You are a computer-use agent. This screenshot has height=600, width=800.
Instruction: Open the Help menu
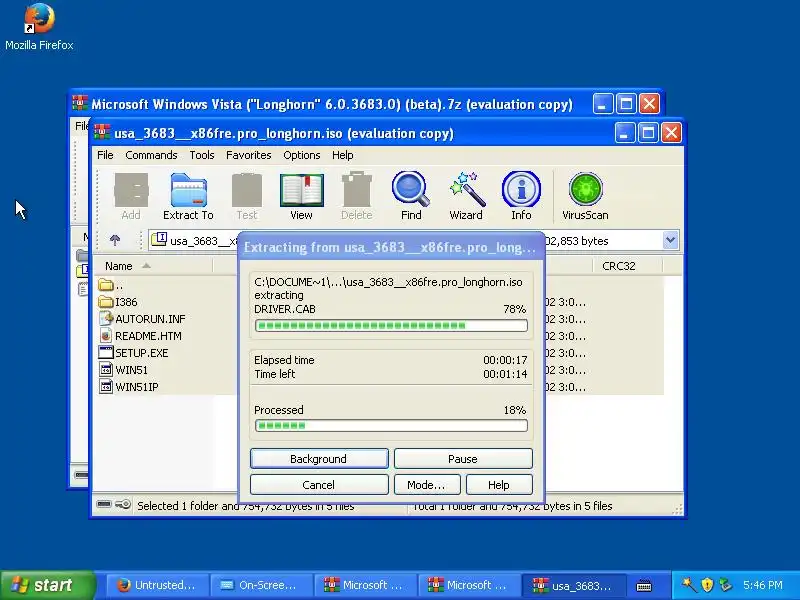pyautogui.click(x=342, y=155)
